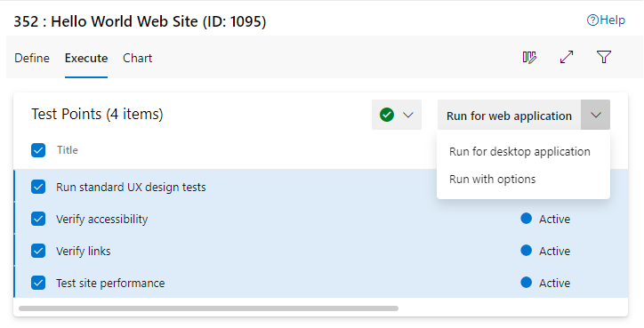Click Active status dot for Verify accessibility

526,219
